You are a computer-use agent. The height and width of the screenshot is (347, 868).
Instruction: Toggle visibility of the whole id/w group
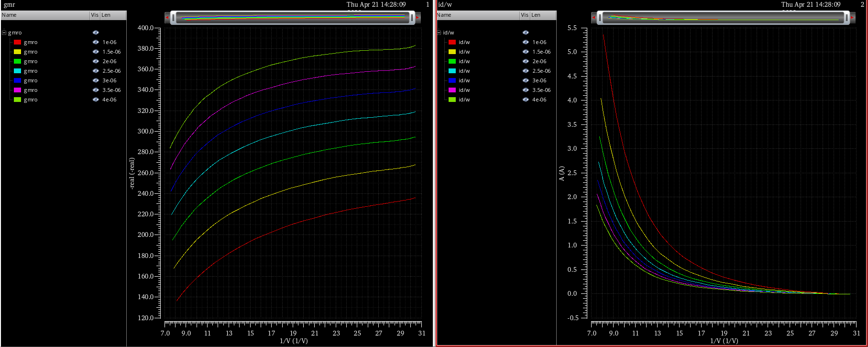(x=526, y=33)
